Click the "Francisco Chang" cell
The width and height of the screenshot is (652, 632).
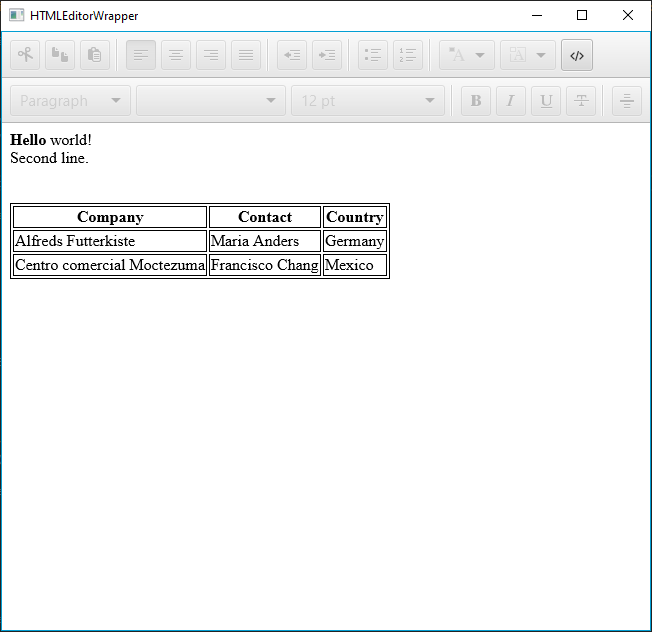coord(265,265)
